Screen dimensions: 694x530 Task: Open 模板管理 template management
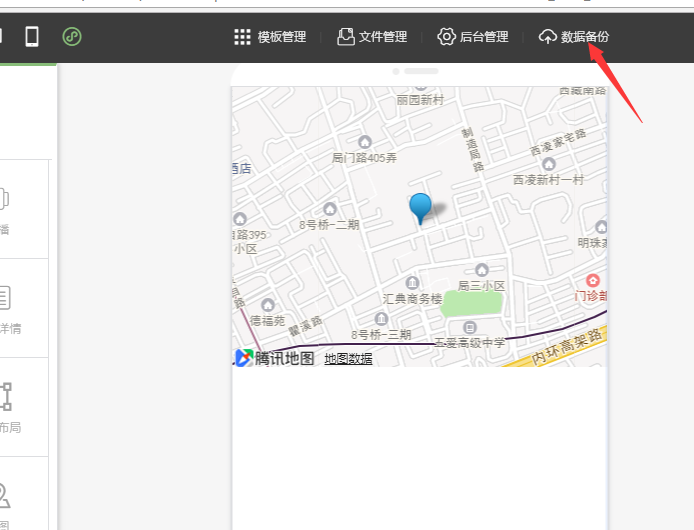click(270, 37)
